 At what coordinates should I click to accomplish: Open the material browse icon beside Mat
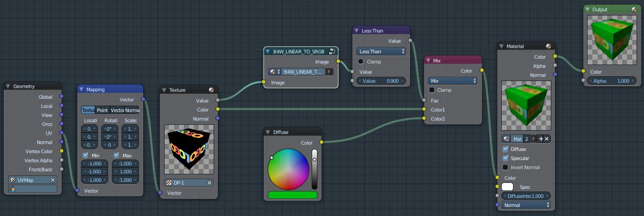click(506, 139)
